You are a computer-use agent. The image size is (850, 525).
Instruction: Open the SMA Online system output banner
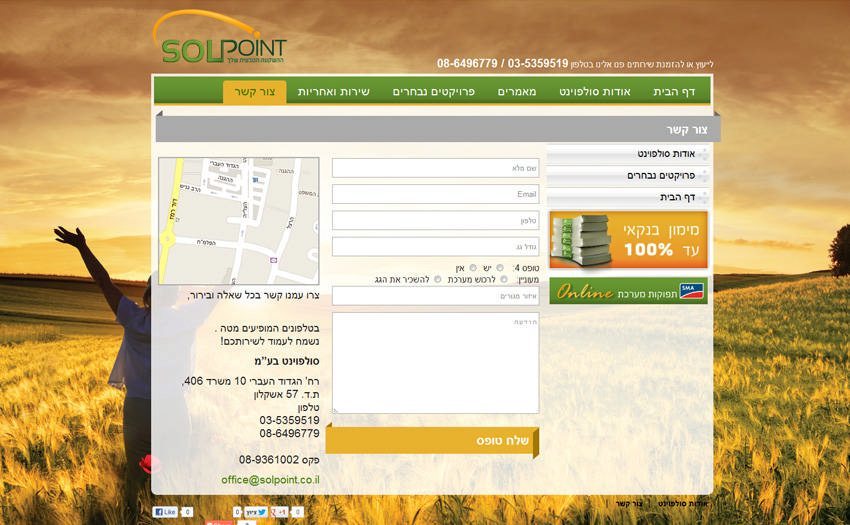tap(628, 291)
